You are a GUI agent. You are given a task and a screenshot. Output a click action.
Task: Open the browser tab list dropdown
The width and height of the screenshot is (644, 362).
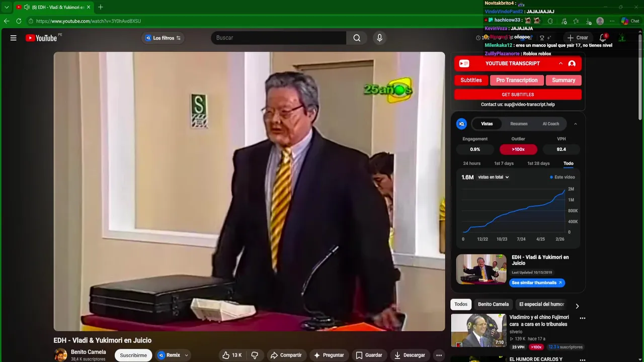pos(7,7)
